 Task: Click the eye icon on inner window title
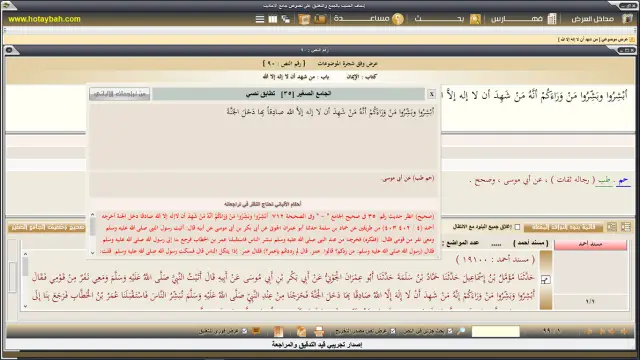pos(9,50)
